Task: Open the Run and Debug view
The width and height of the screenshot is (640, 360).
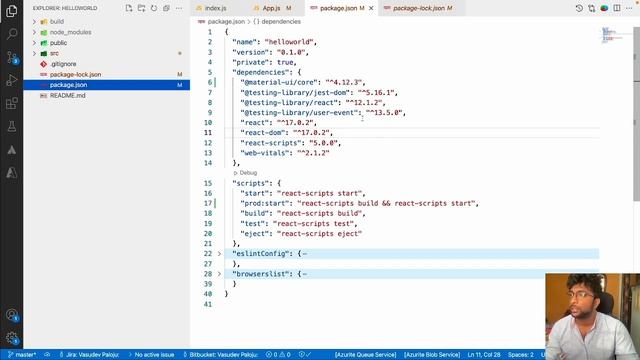Action: (11, 80)
